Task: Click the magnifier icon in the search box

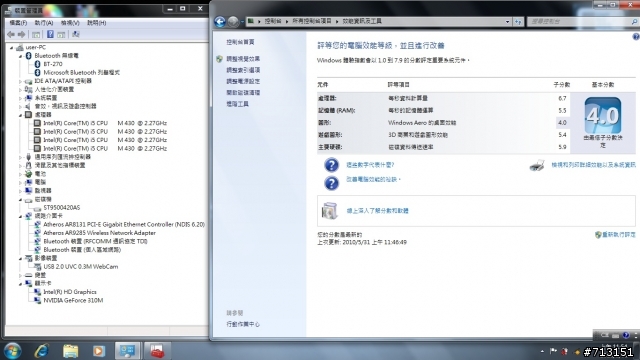Action: [x=634, y=22]
